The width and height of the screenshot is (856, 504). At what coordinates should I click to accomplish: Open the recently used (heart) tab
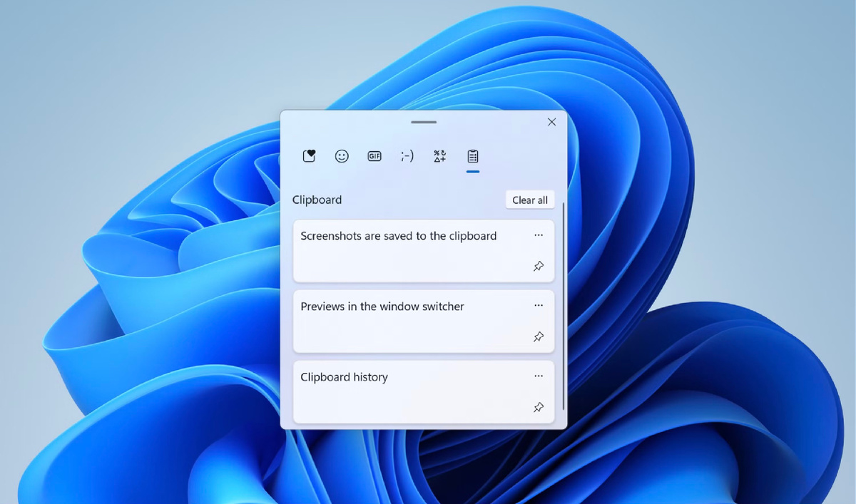pos(309,156)
